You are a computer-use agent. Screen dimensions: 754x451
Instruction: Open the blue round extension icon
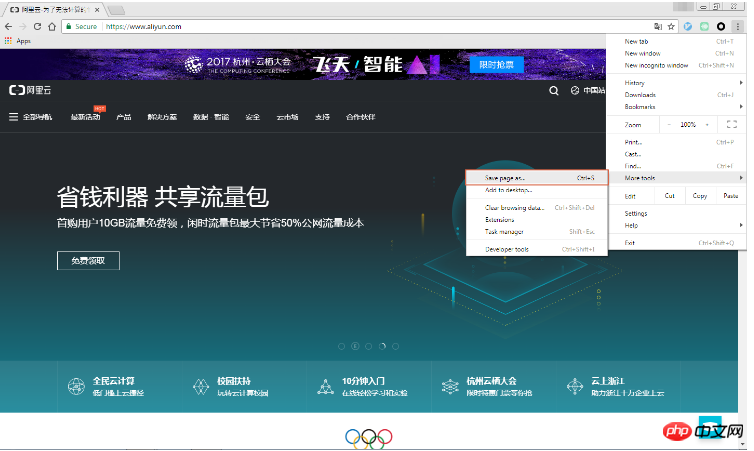pos(688,26)
